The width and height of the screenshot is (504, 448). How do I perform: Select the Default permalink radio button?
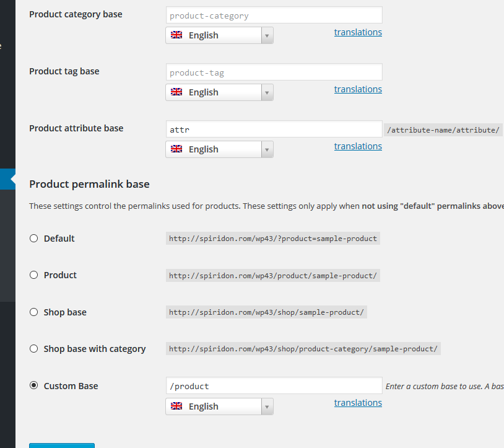click(34, 239)
